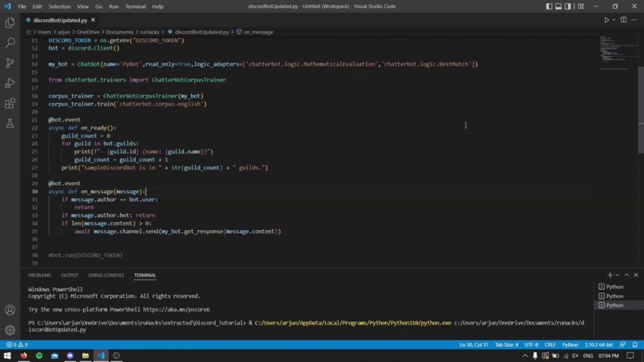This screenshot has width=644, height=362.
Task: Click the Users breadcrumb segment
Action: 45,32
